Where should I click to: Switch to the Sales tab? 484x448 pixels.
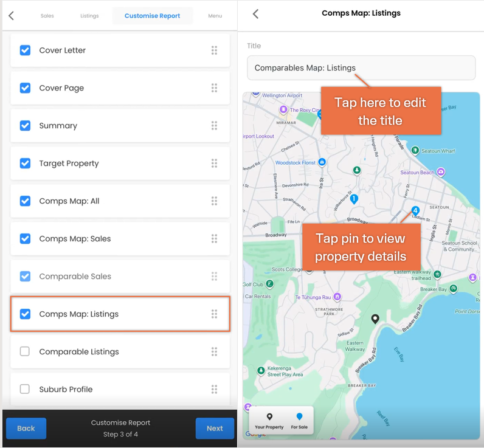47,16
